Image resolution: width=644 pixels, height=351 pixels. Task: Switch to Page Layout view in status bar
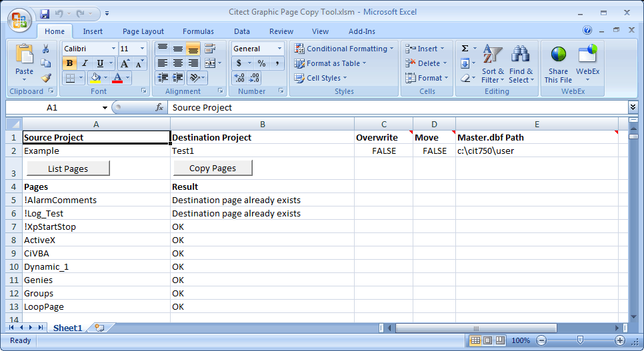coord(487,340)
